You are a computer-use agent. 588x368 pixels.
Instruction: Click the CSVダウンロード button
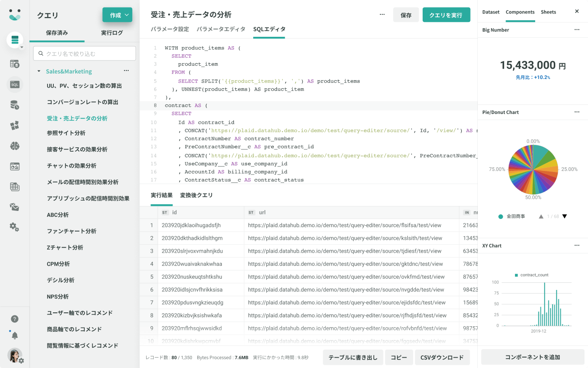click(x=442, y=358)
